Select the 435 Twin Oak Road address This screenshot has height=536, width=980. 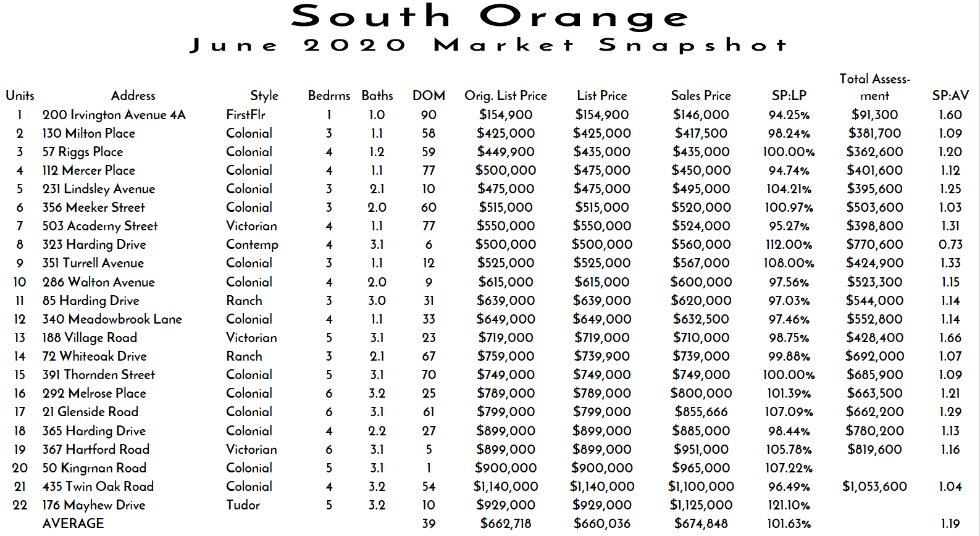tap(98, 487)
